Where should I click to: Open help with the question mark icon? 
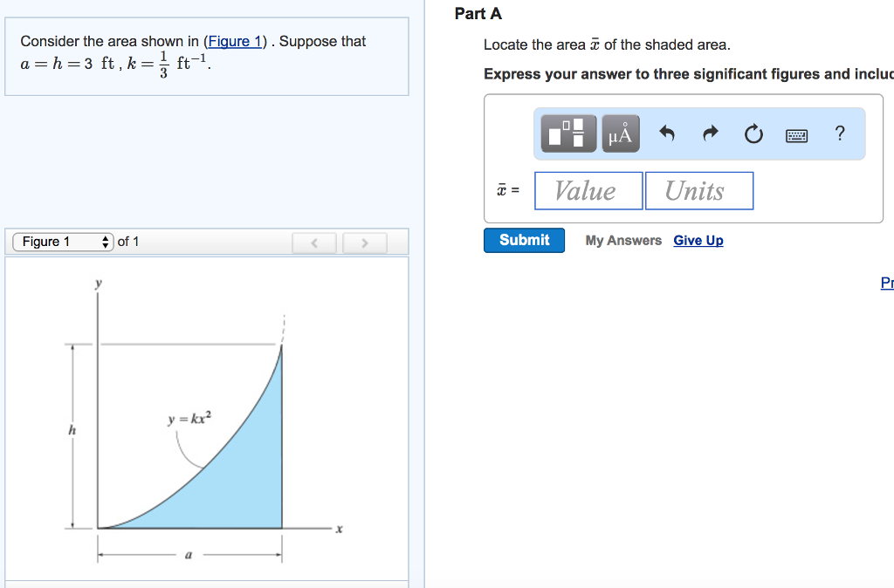(x=839, y=133)
